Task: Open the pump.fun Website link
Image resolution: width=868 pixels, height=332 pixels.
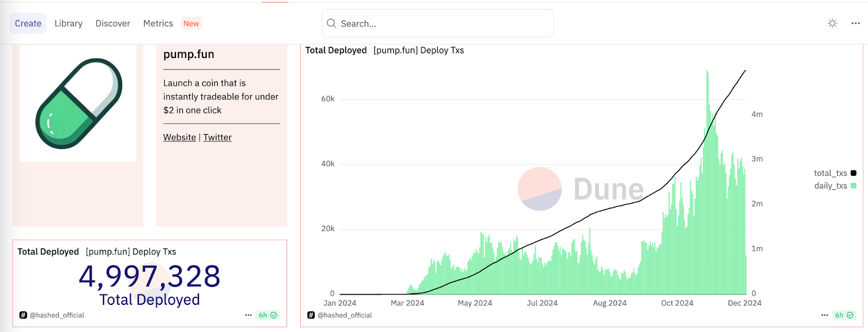Action: click(180, 137)
